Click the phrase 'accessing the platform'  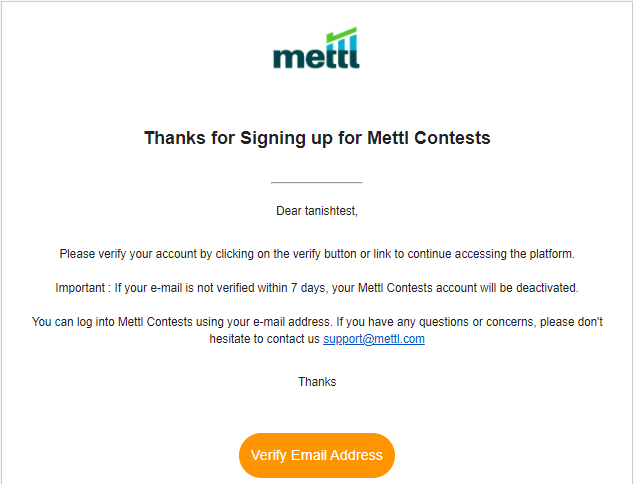point(514,254)
